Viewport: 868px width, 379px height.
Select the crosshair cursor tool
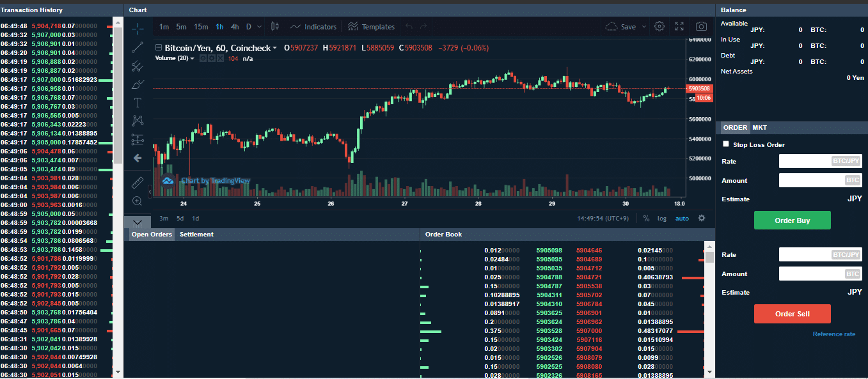(138, 29)
